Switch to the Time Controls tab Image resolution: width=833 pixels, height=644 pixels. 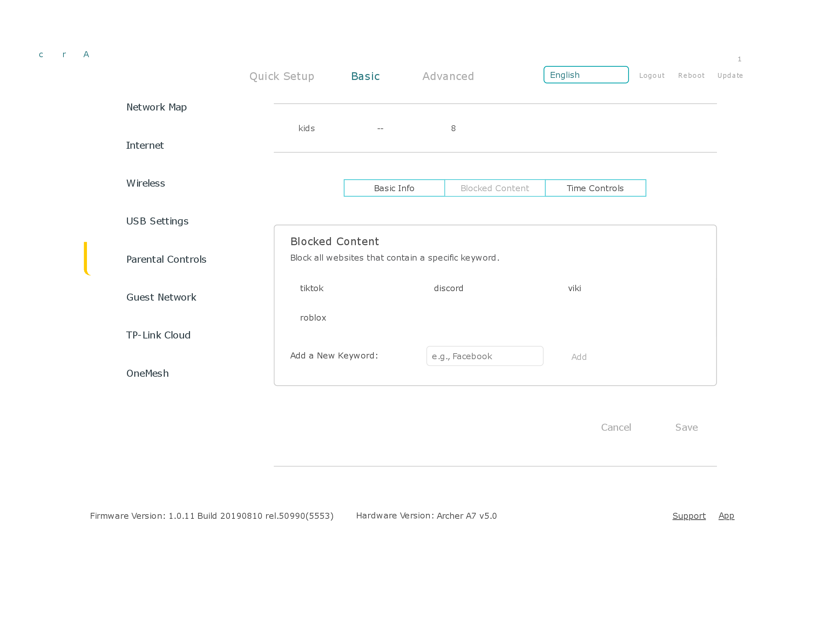[x=595, y=188]
